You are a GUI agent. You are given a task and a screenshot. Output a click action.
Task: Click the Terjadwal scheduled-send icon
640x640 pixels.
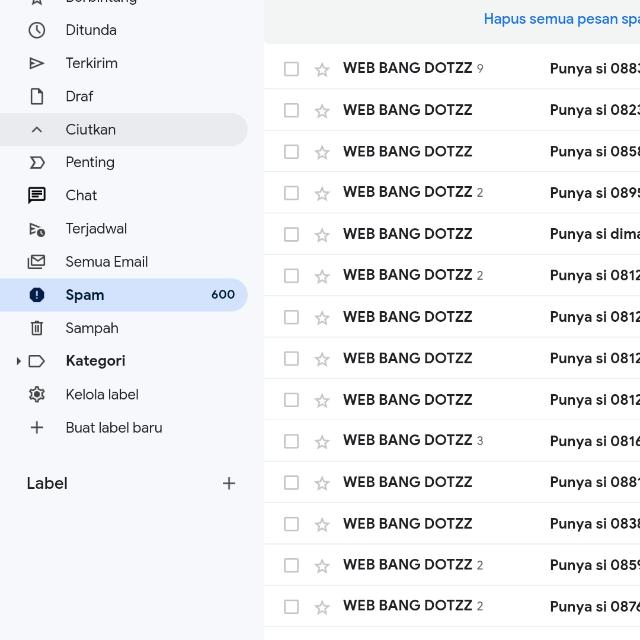click(x=37, y=229)
